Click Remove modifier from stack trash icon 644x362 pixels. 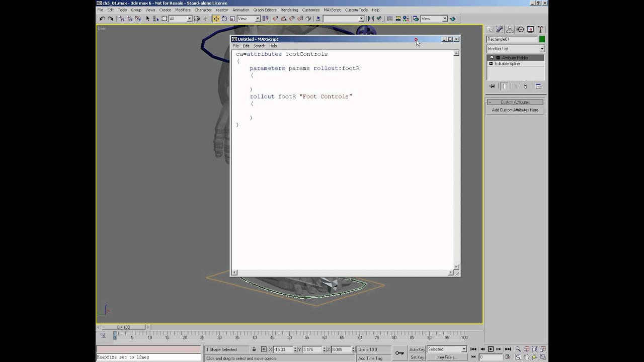(526, 86)
